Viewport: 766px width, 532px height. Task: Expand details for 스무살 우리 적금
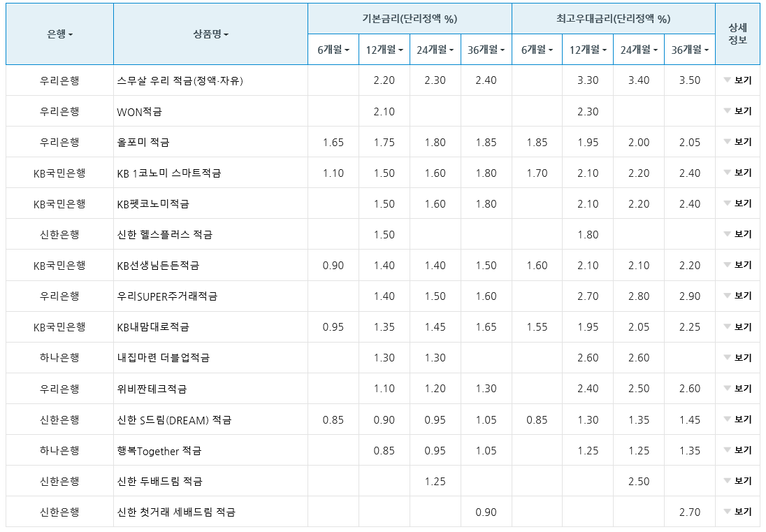tap(737, 80)
